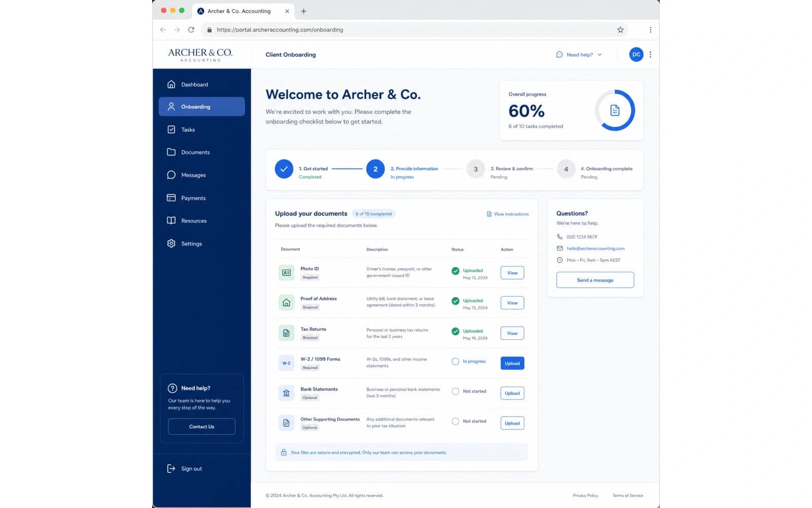
Task: Click the Archer & Co. Accounting logo
Action: pos(200,55)
